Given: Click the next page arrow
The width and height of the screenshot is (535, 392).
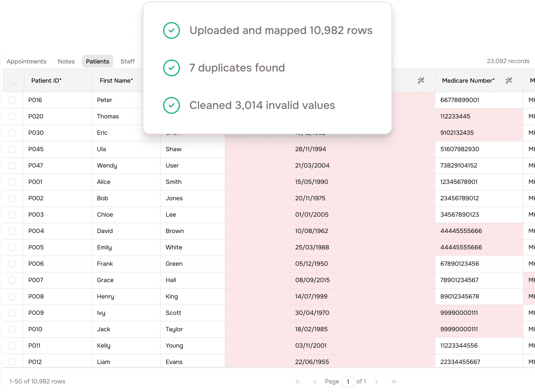Looking at the screenshot, I should click(x=376, y=381).
